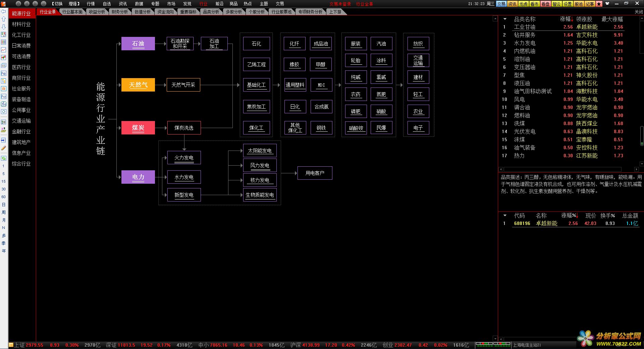This screenshot has height=349, width=644.
Task: Select the 周 period in left sidebar
Action: [x=4, y=212]
